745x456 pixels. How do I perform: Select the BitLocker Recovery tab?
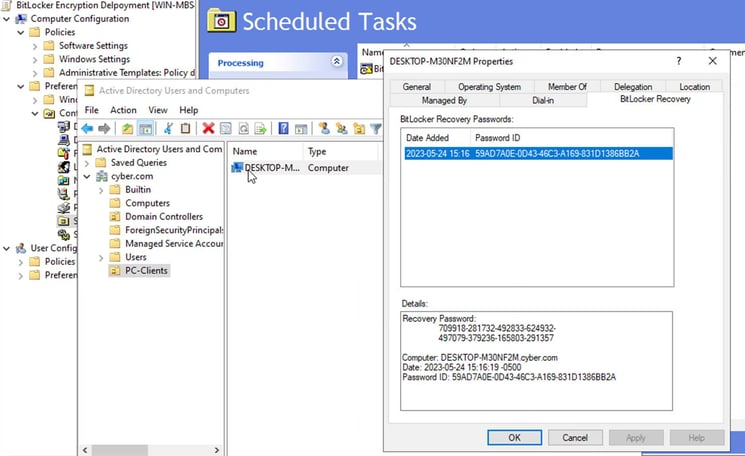tap(655, 99)
